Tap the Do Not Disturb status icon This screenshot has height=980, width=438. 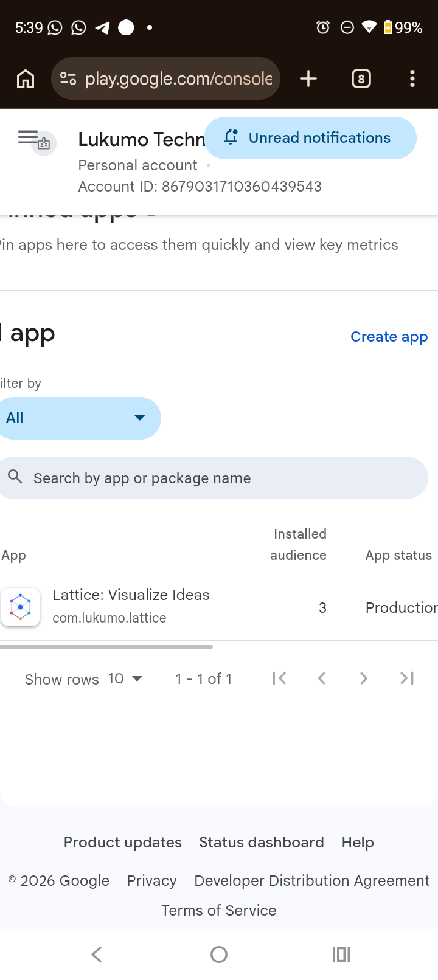[347, 27]
